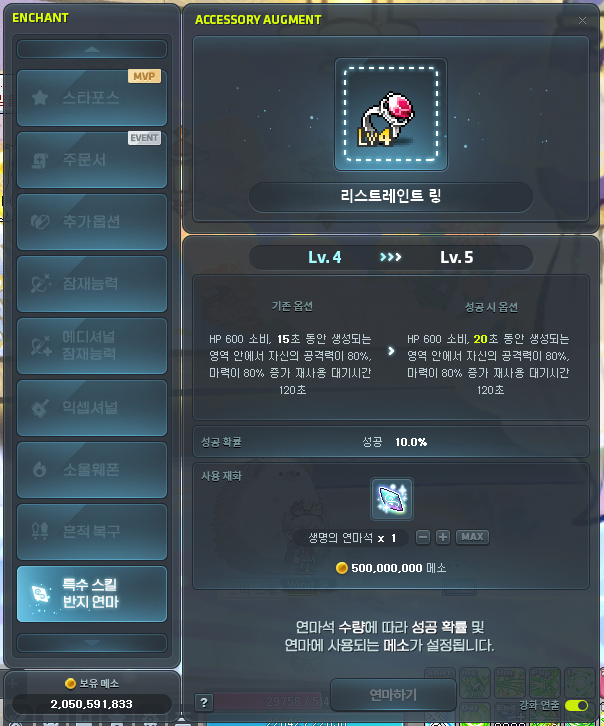Select the 스타포스 menu tab

tap(92, 98)
